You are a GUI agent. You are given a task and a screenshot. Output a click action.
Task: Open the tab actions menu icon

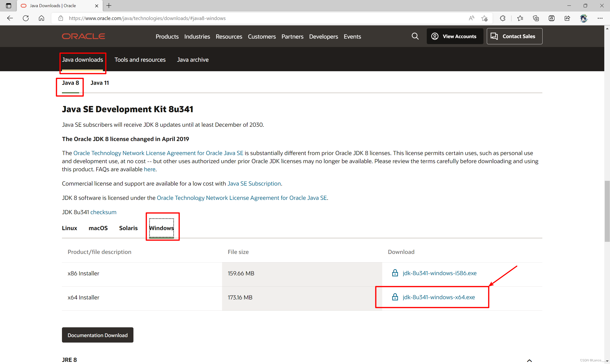click(x=9, y=6)
